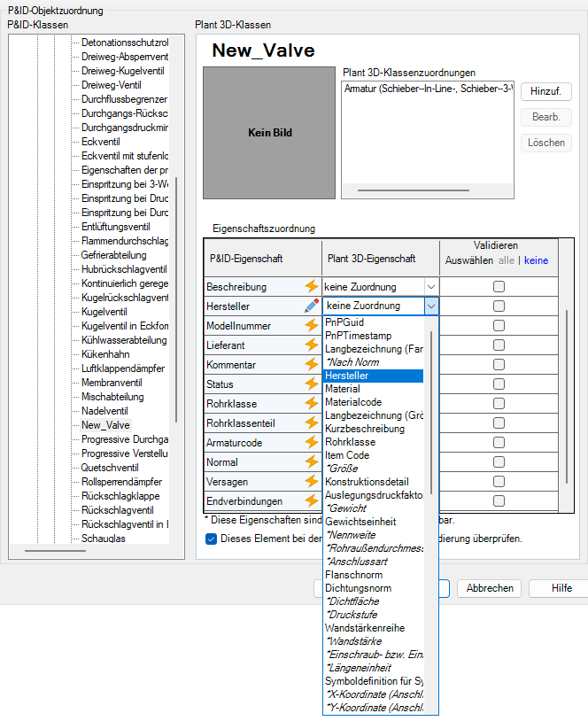This screenshot has width=588, height=721.
Task: Click the Bearb. button
Action: 546,117
